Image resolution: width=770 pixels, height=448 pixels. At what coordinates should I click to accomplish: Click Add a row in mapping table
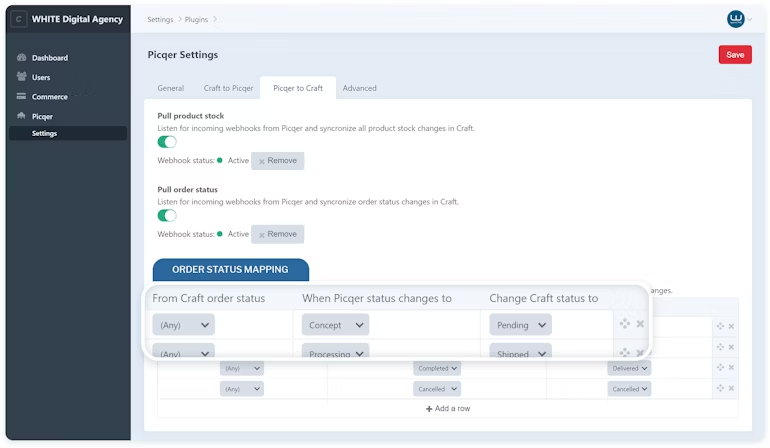[x=447, y=409]
